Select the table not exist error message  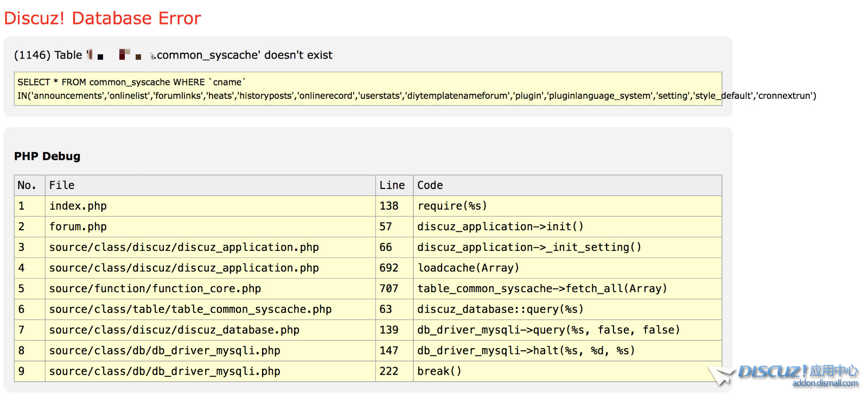point(173,55)
